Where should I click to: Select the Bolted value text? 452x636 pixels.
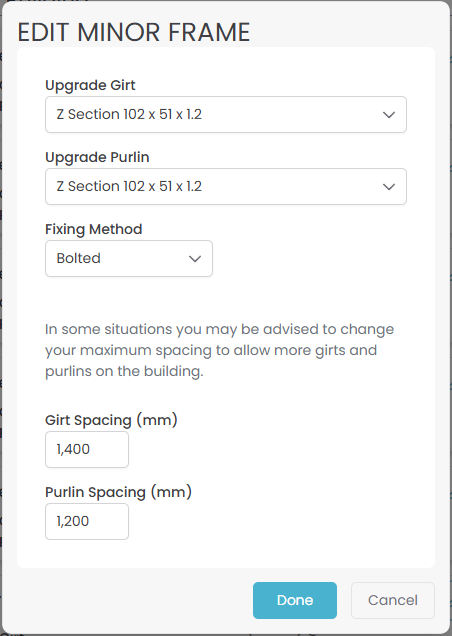79,258
